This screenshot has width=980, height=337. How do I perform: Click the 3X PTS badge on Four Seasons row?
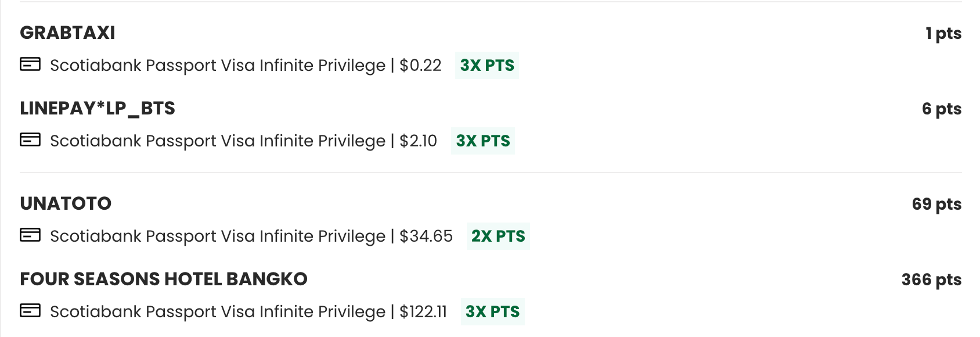[492, 311]
